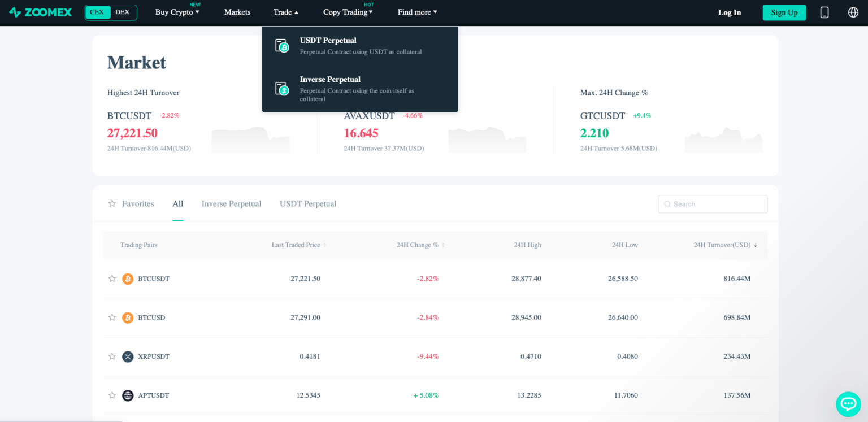Image resolution: width=868 pixels, height=422 pixels.
Task: Expand the Find more dropdown
Action: pos(418,12)
